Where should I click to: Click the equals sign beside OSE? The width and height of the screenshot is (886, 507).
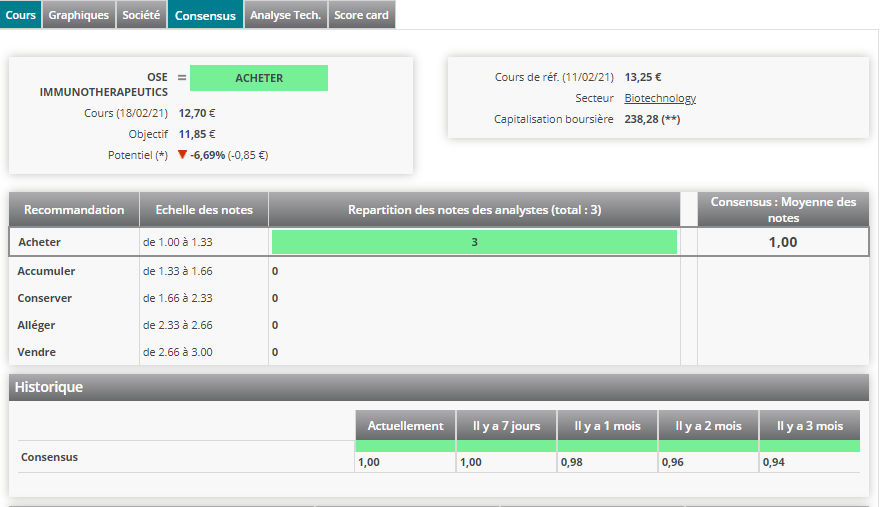click(181, 77)
